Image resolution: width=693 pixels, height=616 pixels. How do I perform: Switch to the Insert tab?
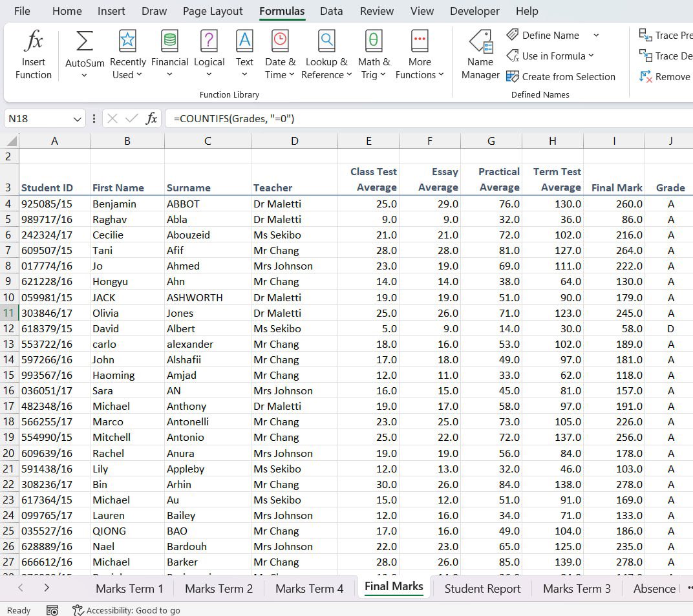(111, 11)
